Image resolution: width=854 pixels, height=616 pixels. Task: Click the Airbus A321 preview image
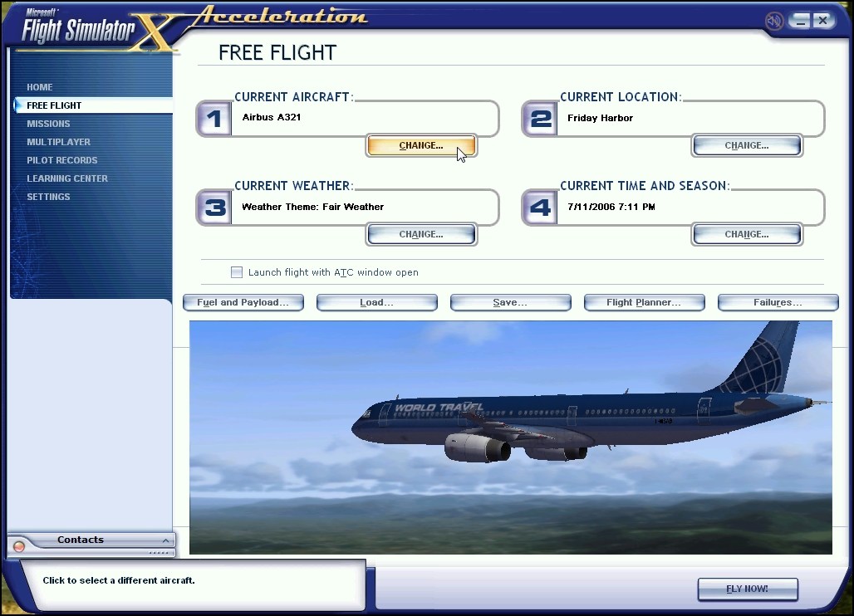click(510, 438)
